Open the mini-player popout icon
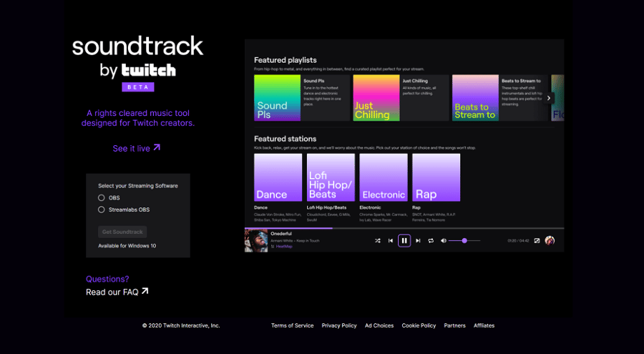 [537, 241]
